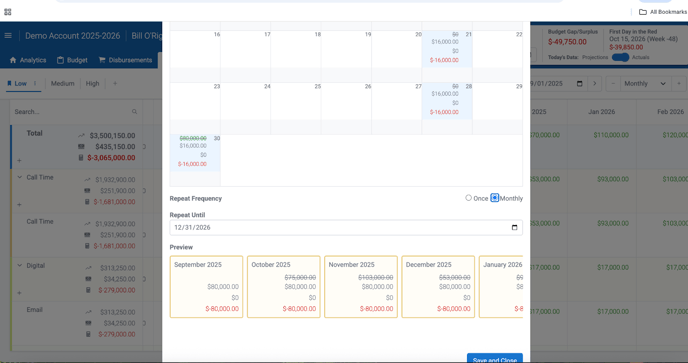Screen dimensions: 688x363
Task: Click the Jan 2026 column header
Action: 601,112
